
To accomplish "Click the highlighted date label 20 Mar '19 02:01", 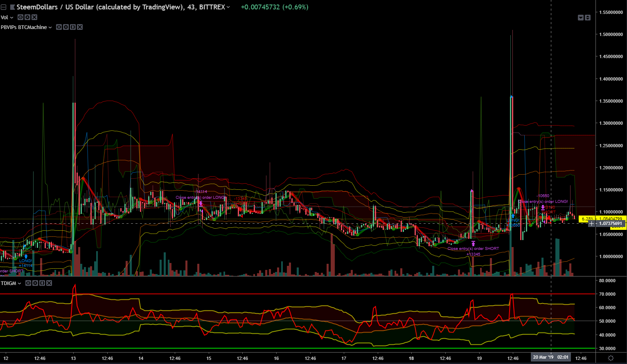I will tap(551, 357).
